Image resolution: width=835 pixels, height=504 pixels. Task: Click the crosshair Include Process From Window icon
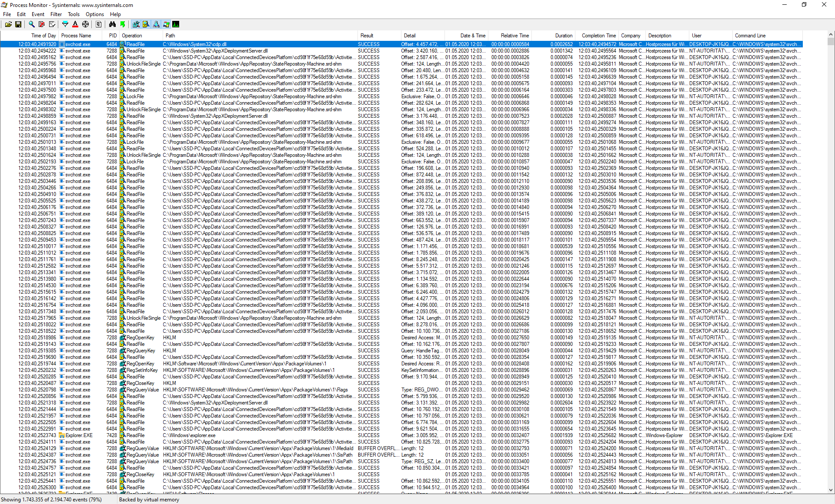pyautogui.click(x=86, y=24)
